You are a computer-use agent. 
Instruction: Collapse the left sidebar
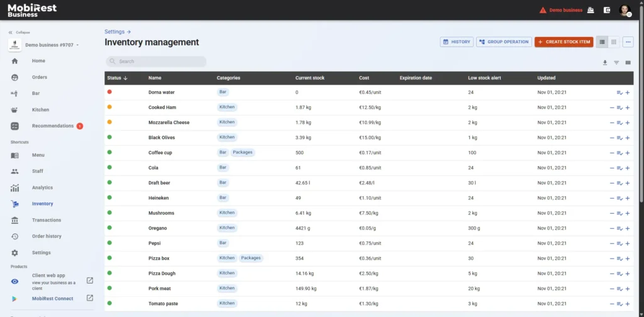click(19, 32)
